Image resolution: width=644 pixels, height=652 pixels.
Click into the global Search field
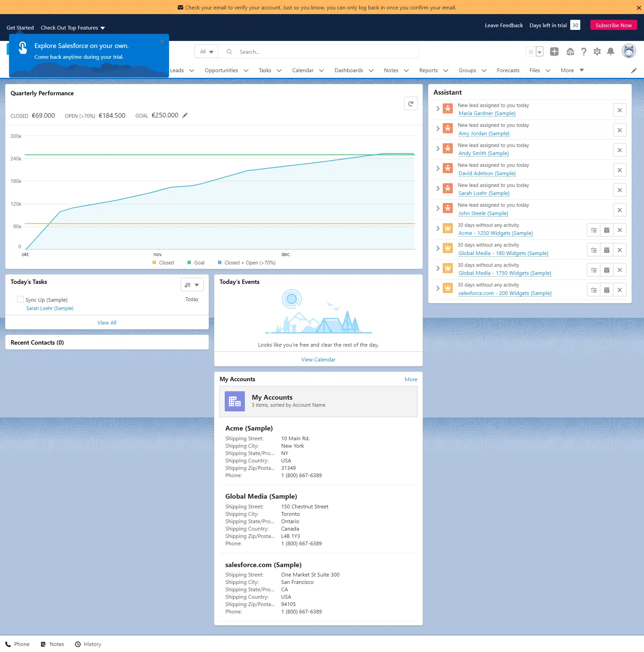318,52
